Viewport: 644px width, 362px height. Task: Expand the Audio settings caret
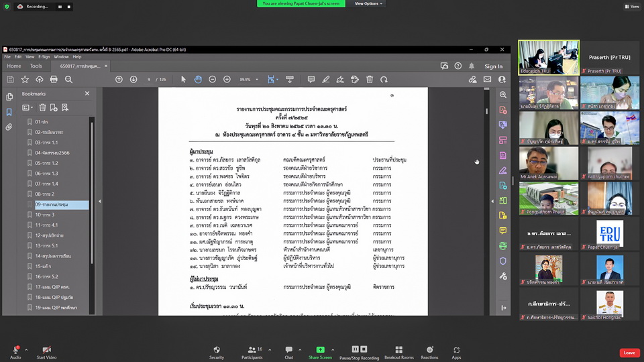point(26,350)
